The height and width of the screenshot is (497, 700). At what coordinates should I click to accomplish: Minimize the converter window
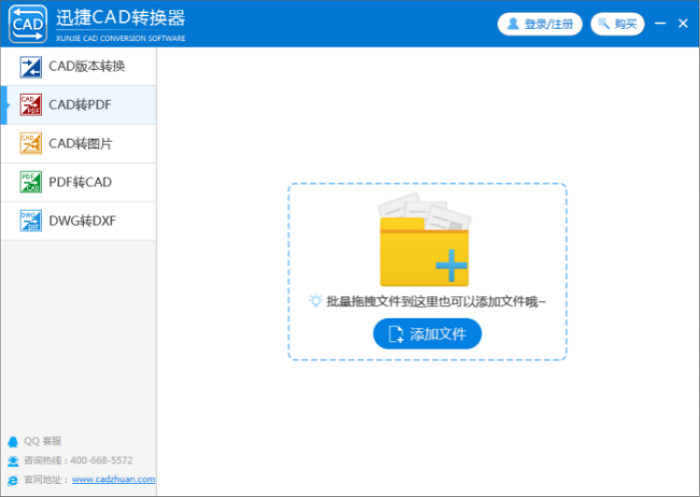(x=660, y=23)
